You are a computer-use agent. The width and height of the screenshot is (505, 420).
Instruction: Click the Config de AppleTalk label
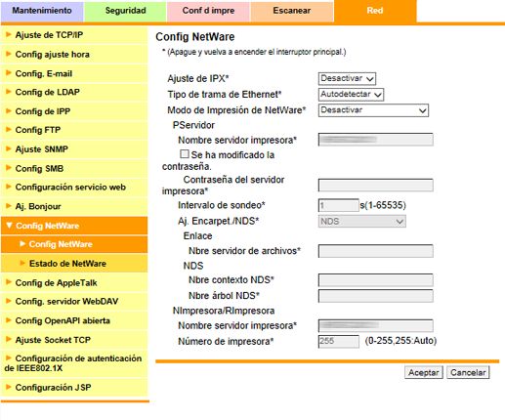[57, 283]
